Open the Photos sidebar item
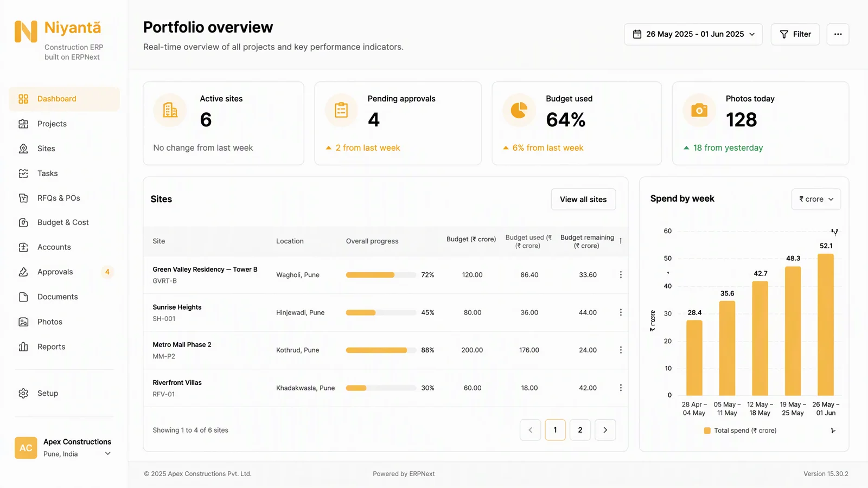 coord(65,322)
